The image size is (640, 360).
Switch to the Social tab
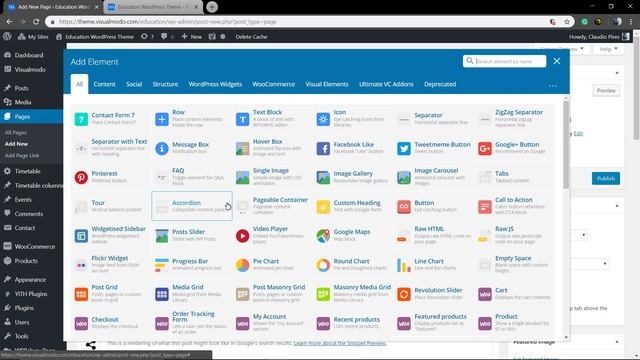134,84
